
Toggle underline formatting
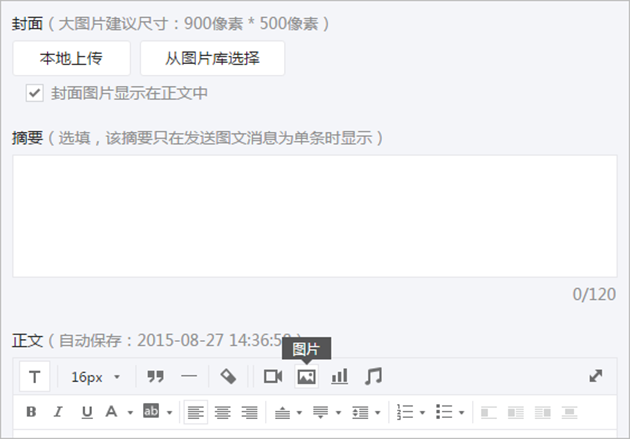tap(87, 412)
